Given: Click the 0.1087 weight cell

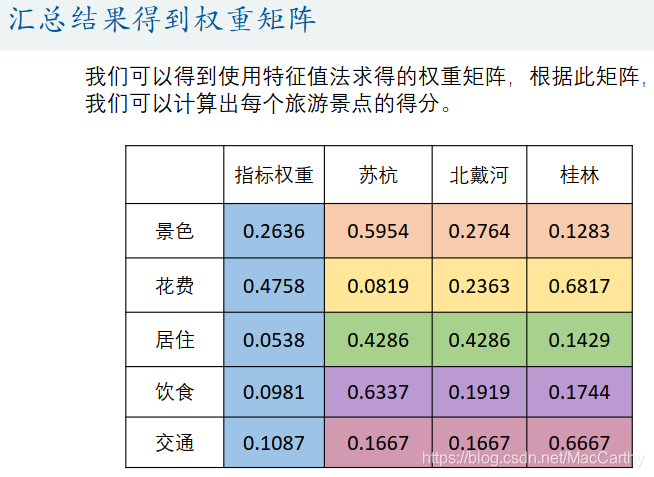Looking at the screenshot, I should point(274,442).
